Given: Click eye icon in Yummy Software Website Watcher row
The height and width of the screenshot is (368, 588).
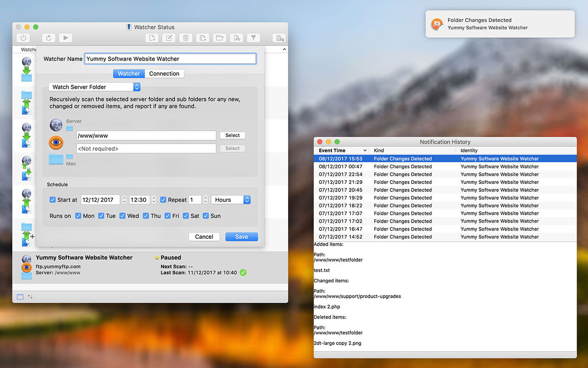Looking at the screenshot, I should [27, 267].
